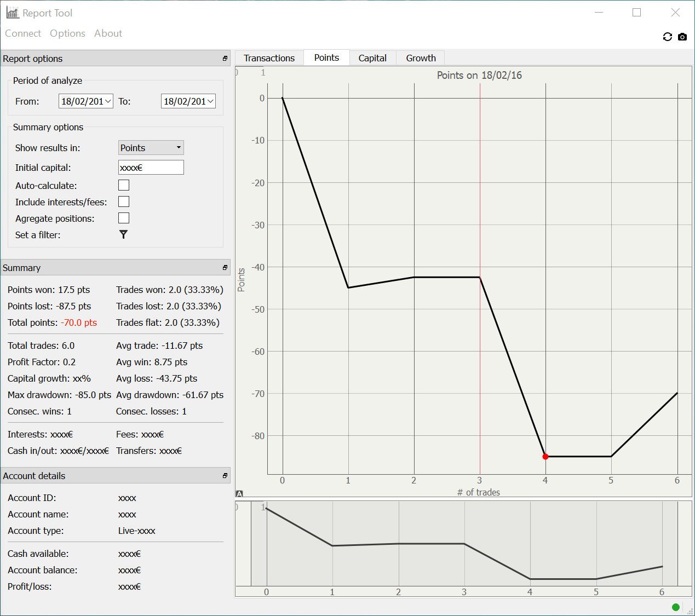Switch to the Growth tab

point(421,58)
